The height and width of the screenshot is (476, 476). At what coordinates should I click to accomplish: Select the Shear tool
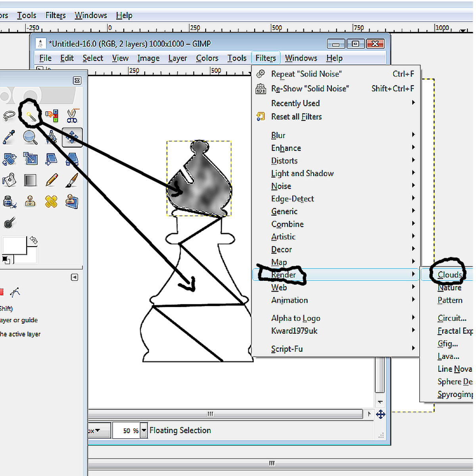[52, 159]
